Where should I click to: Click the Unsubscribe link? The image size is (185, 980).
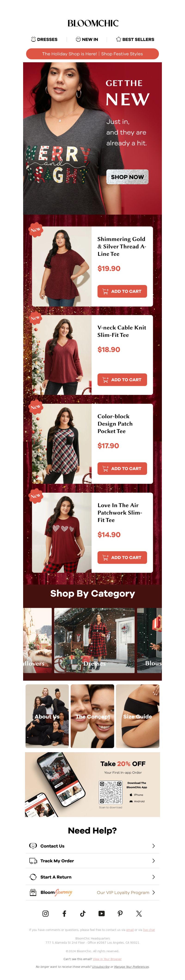tap(100, 966)
